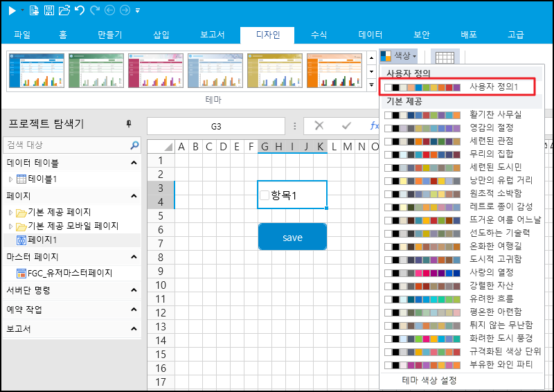The height and width of the screenshot is (392, 554).
Task: Collapse the 데이터 테이블 section
Action: (x=133, y=163)
